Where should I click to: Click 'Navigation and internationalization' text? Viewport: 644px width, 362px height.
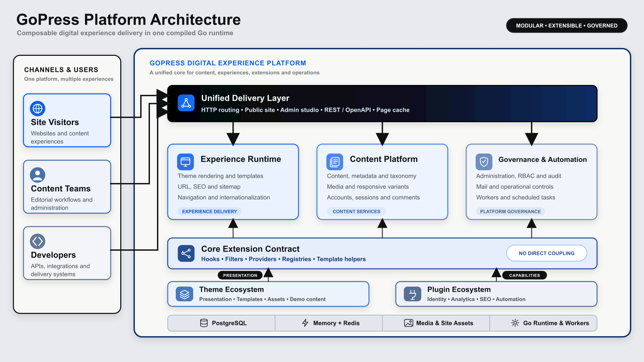[224, 198]
